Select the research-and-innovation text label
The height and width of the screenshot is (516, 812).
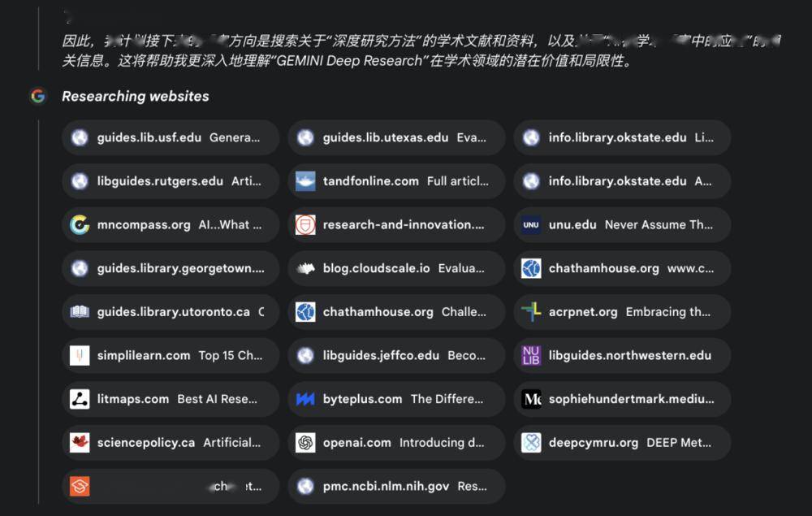[x=404, y=225]
